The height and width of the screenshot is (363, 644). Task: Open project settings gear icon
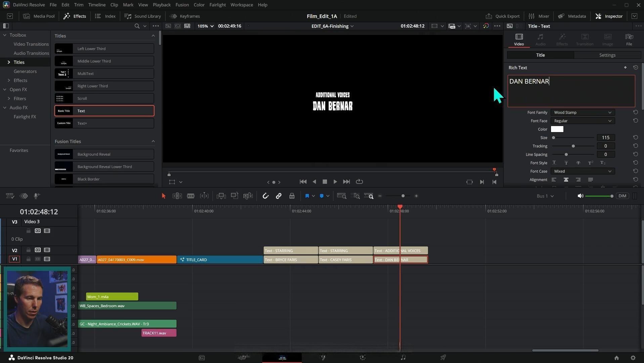tap(633, 358)
